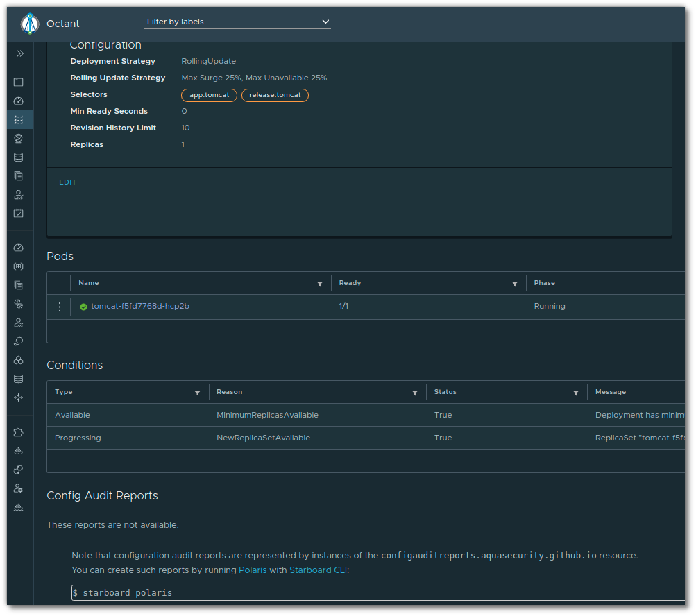This screenshot has width=696, height=616.
Task: Click the '$ starboard polaris' command box
Action: click(x=378, y=593)
